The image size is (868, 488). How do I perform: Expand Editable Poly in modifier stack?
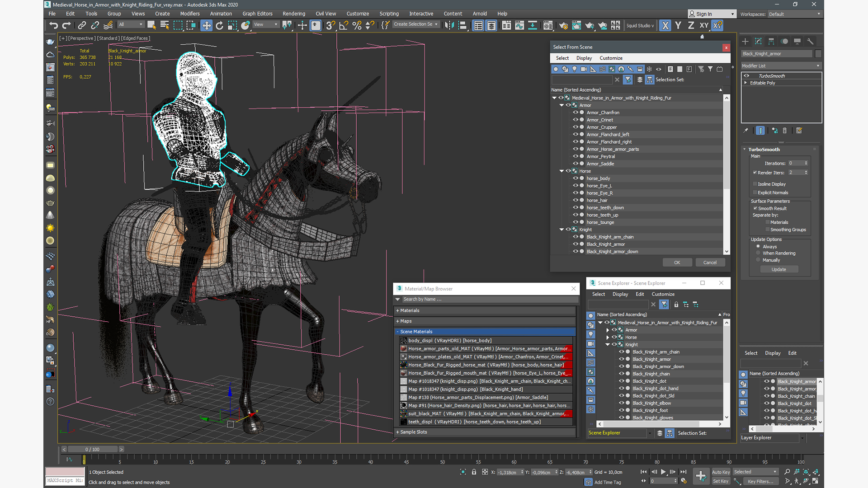pos(746,83)
